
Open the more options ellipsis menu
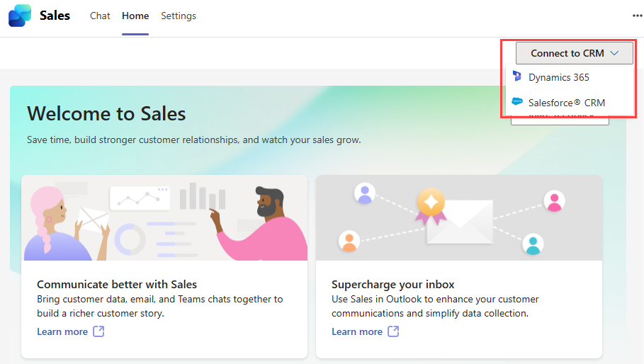(x=637, y=16)
